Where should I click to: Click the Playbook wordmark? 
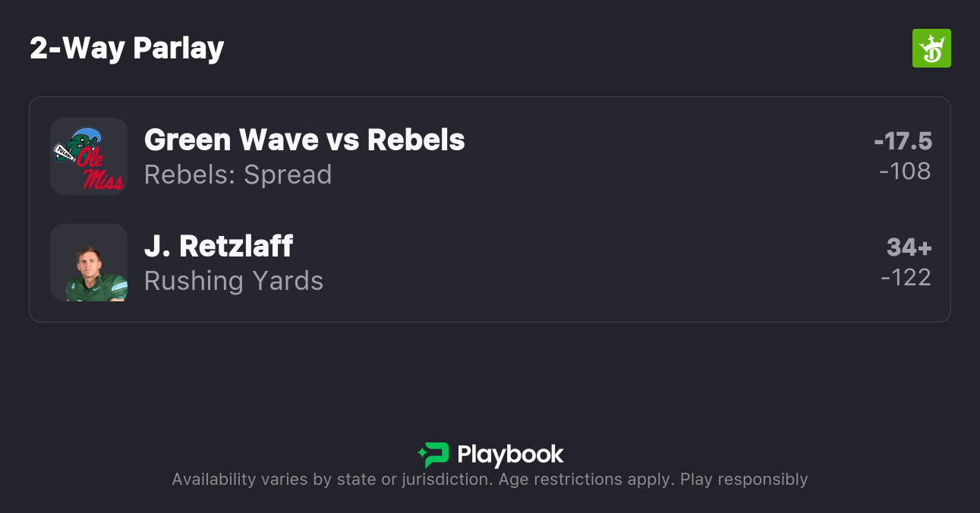tap(510, 455)
